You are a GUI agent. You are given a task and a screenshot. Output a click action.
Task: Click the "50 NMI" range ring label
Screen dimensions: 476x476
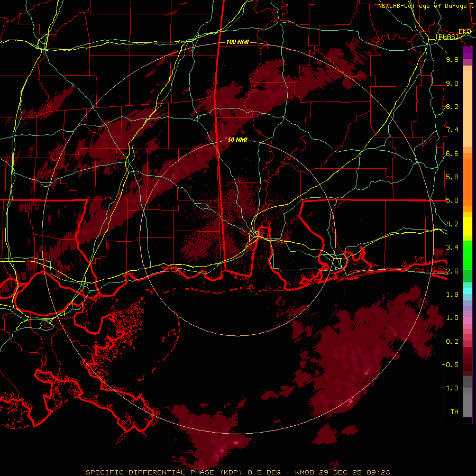tap(237, 140)
